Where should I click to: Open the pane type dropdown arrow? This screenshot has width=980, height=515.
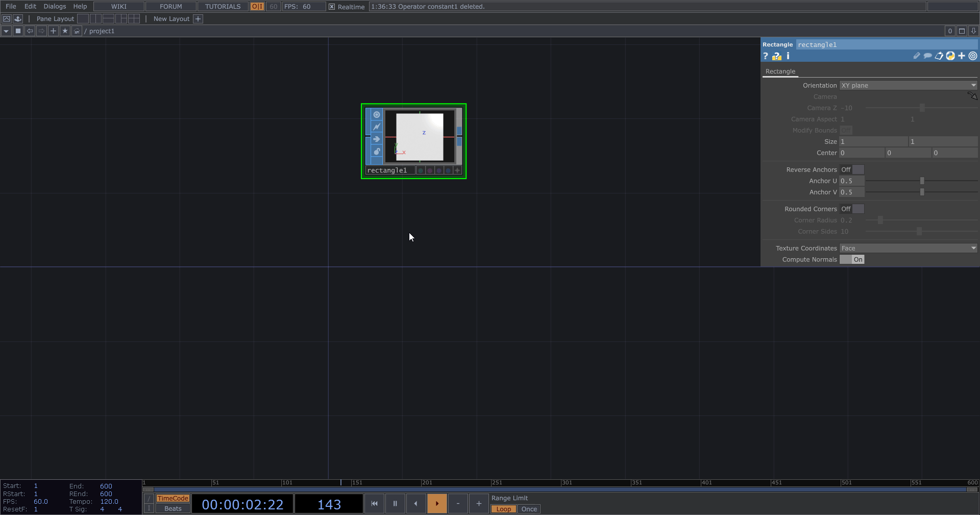tap(6, 31)
